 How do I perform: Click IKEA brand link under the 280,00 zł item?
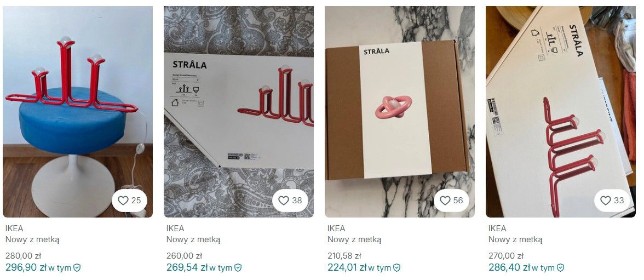pos(14,228)
